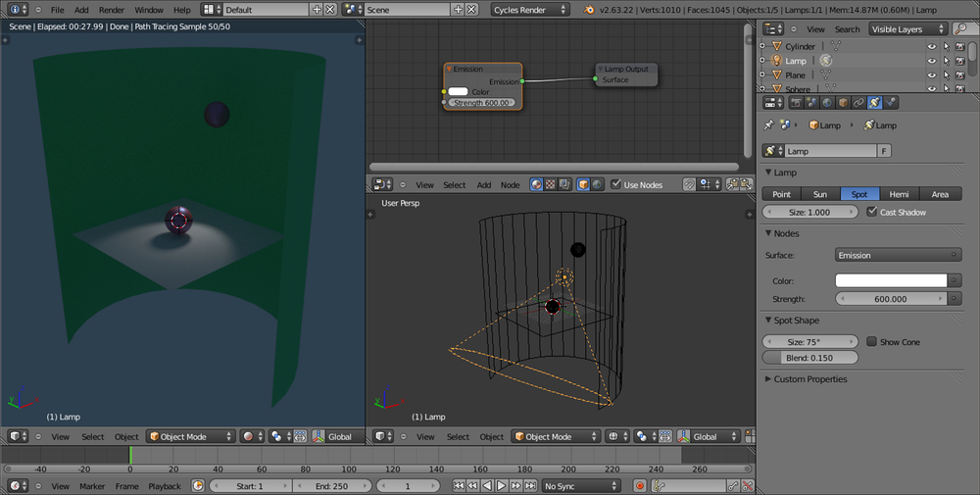Screen dimensions: 980x495
Task: Enable the Show Cone checkbox
Action: [872, 342]
